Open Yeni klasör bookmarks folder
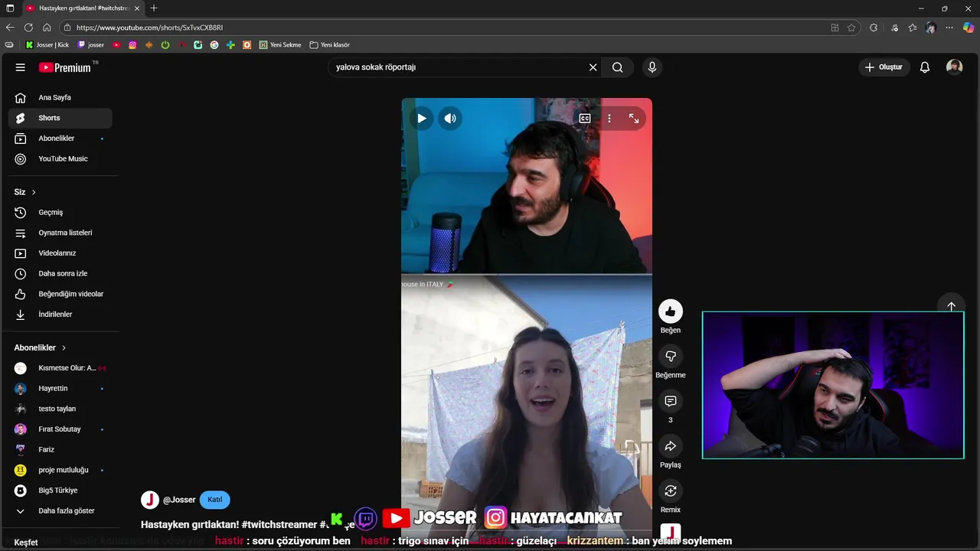Viewport: 980px width, 551px height. point(329,45)
